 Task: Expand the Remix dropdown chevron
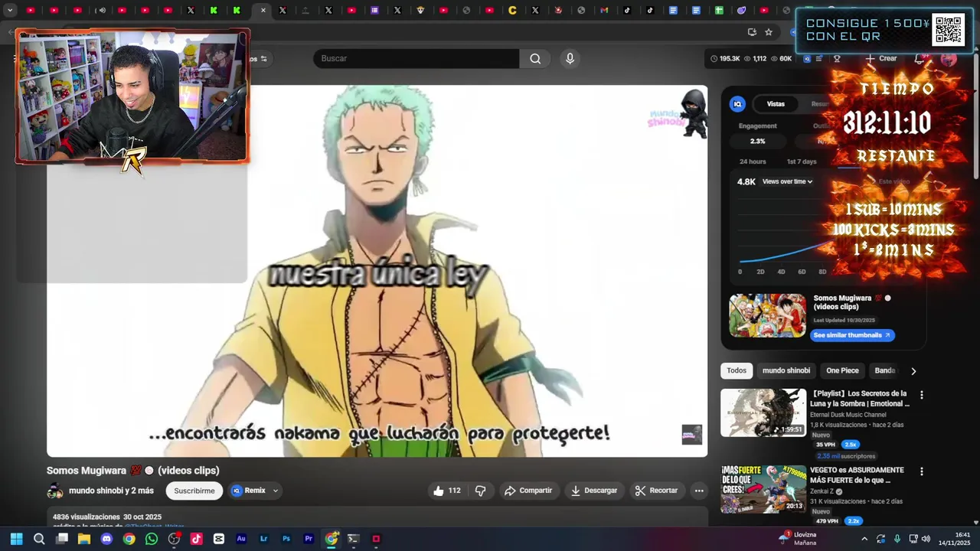pos(276,491)
